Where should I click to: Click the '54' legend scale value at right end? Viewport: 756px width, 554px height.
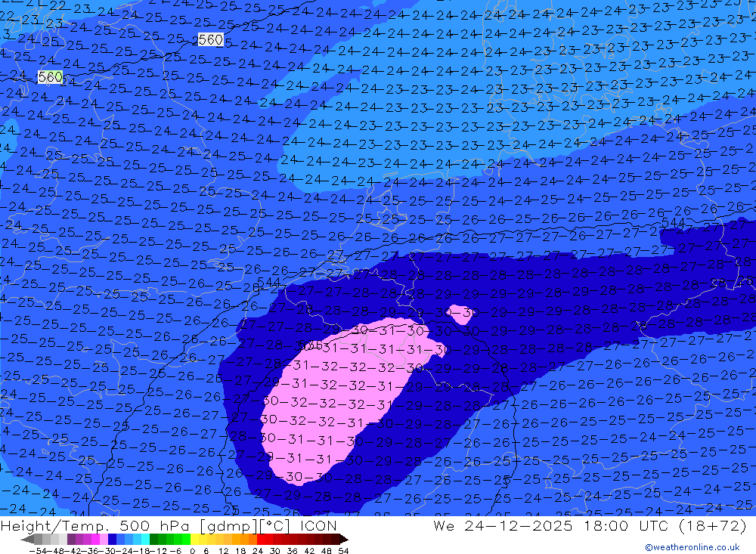coord(343,551)
